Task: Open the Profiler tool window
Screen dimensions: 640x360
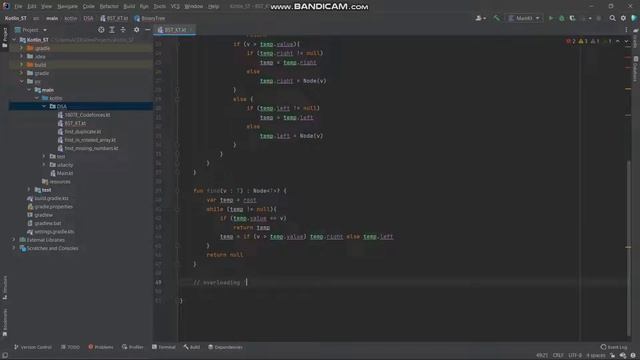Action: click(133, 347)
